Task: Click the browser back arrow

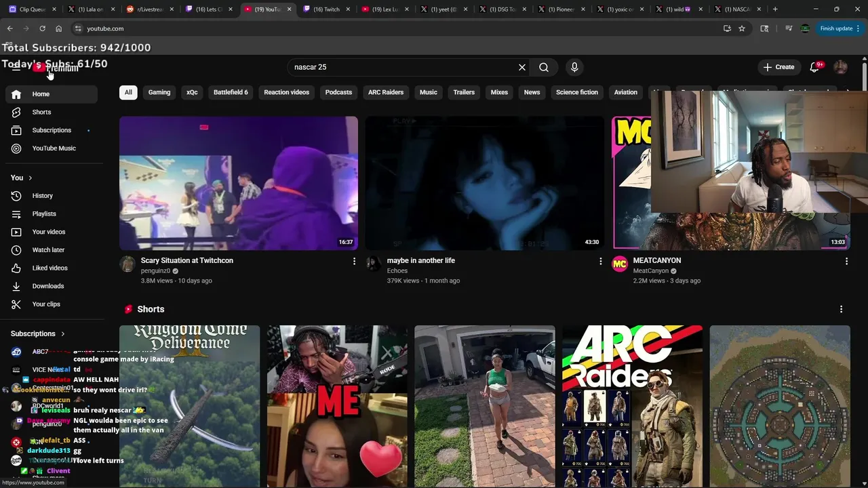Action: coord(9,28)
